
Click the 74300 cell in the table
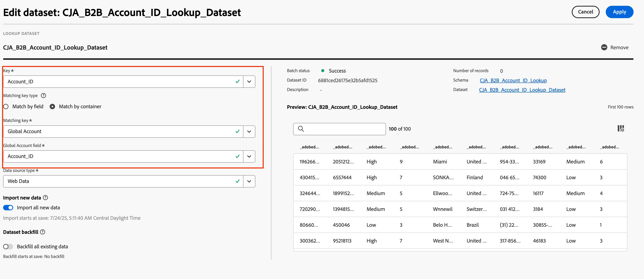coord(539,178)
